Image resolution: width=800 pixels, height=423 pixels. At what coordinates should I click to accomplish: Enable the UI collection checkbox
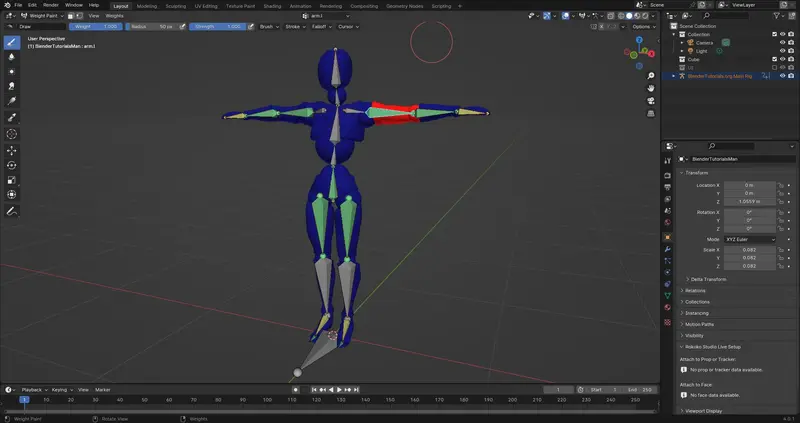pyautogui.click(x=774, y=67)
